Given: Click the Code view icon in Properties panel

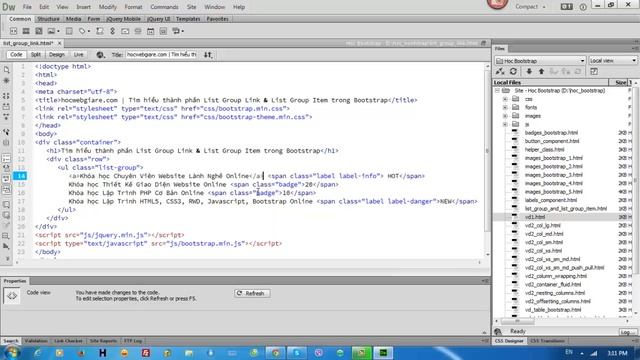Looking at the screenshot, I should coord(11,296).
